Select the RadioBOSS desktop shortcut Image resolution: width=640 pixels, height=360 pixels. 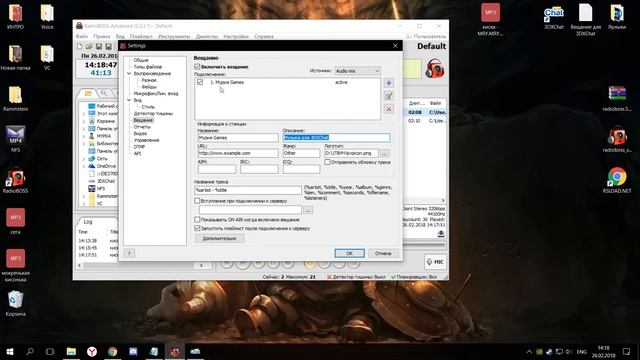(x=16, y=180)
